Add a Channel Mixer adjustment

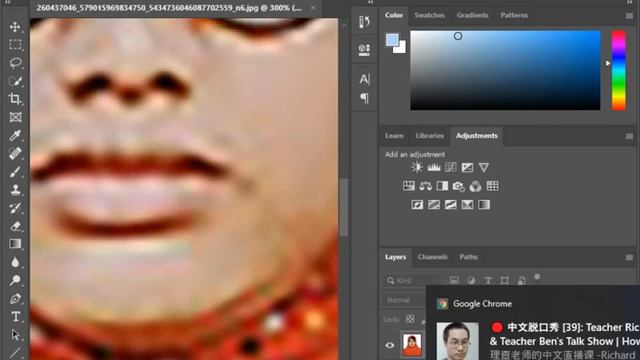476,186
